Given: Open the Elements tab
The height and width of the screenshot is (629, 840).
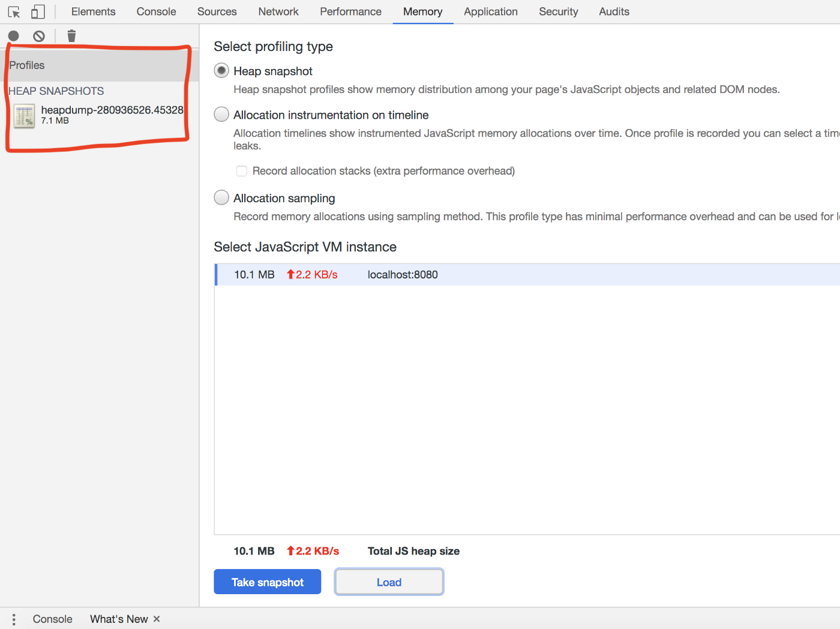Looking at the screenshot, I should click(93, 12).
